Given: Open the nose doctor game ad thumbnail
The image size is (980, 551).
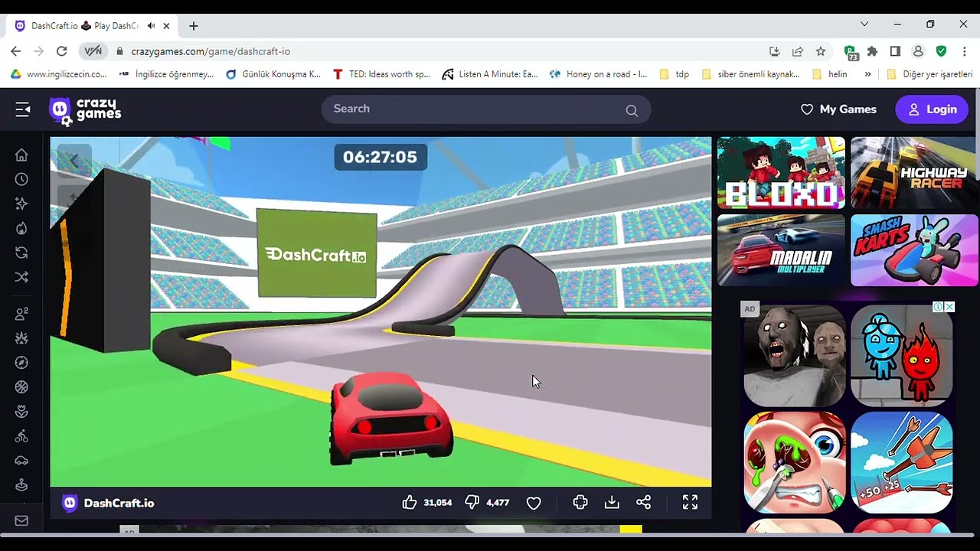Looking at the screenshot, I should [795, 462].
